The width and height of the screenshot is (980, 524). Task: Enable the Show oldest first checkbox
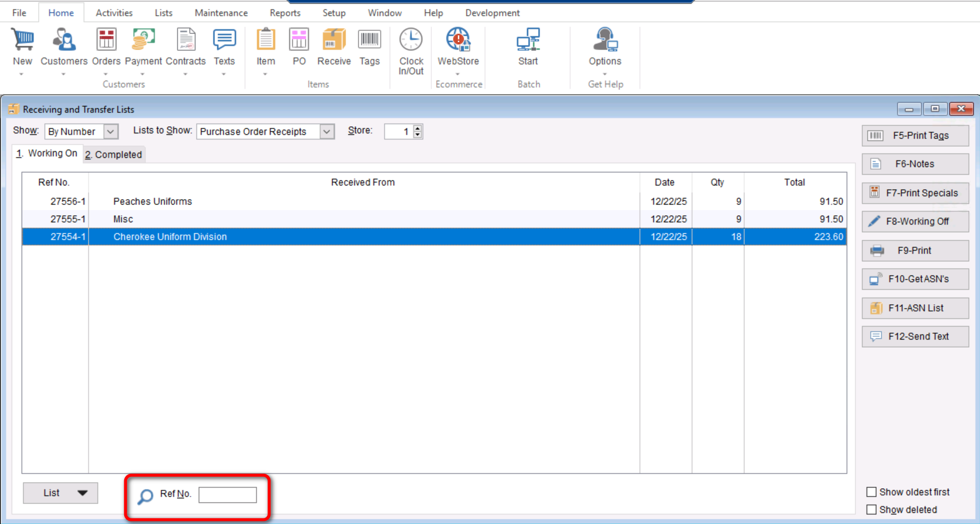[x=872, y=492]
